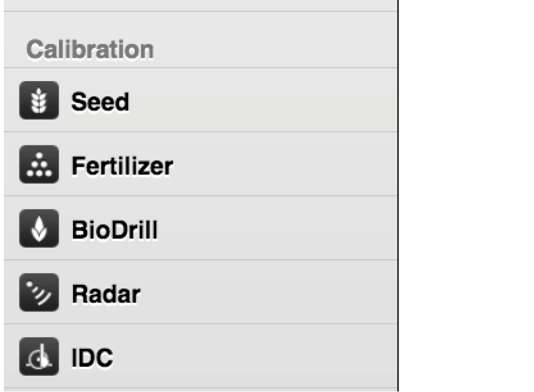The width and height of the screenshot is (534, 392).
Task: Select the Radar text label
Action: click(106, 294)
